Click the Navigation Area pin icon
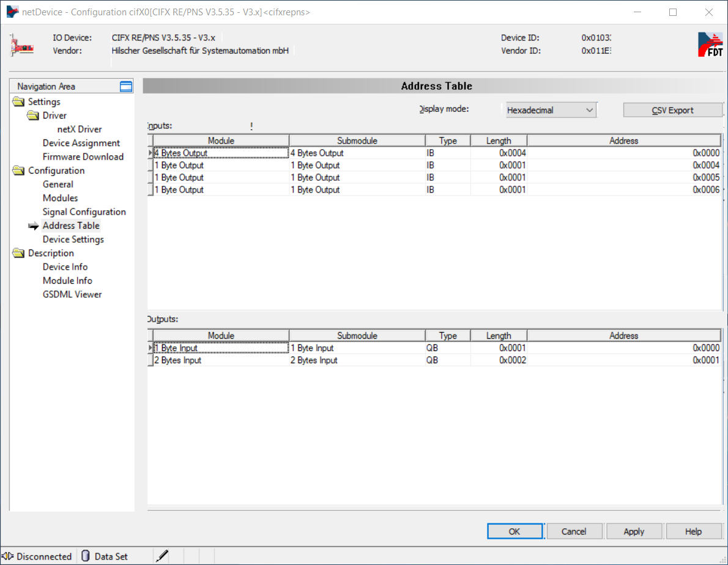Screen dimensions: 728x565 [x=126, y=87]
